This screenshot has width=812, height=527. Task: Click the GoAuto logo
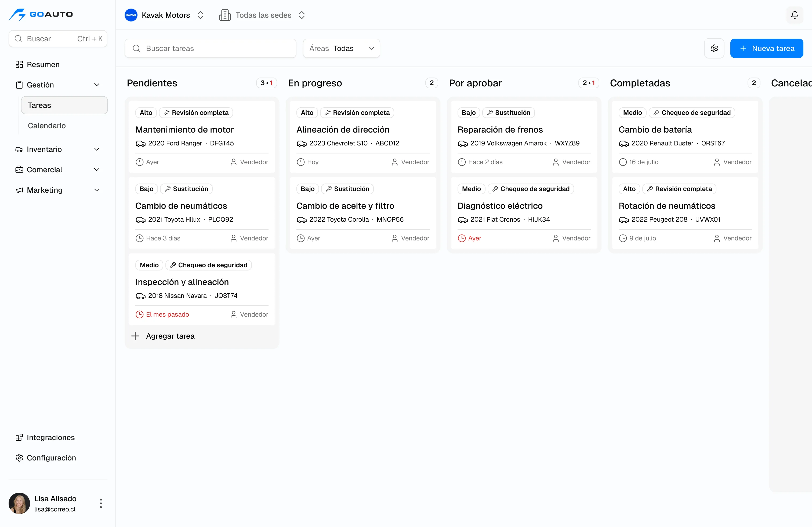coord(41,14)
